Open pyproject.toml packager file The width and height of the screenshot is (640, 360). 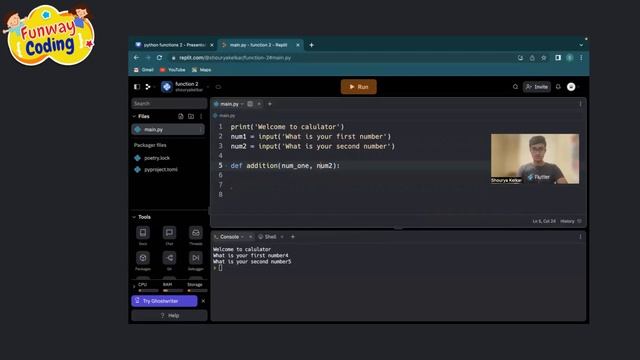tap(161, 169)
